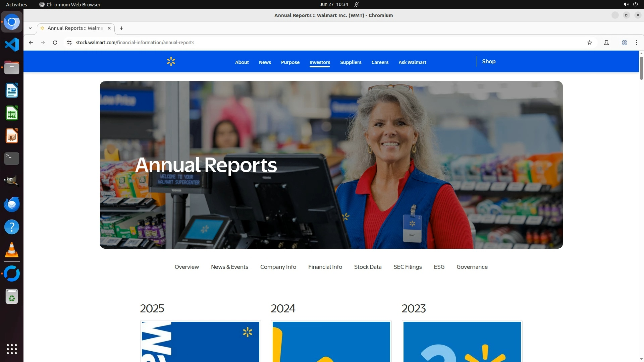Viewport: 644px width, 362px height.
Task: Open the system volume and power menu
Action: coord(630,5)
